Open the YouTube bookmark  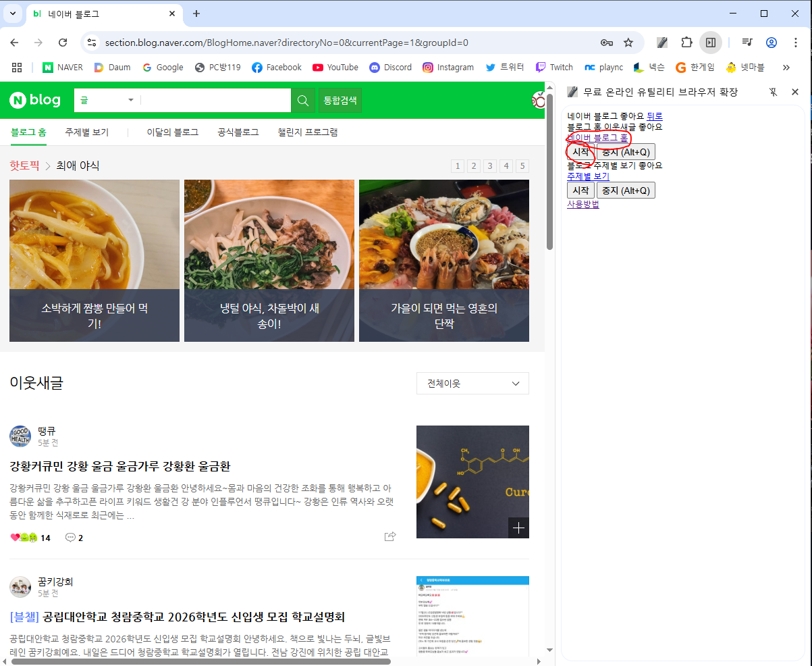335,67
